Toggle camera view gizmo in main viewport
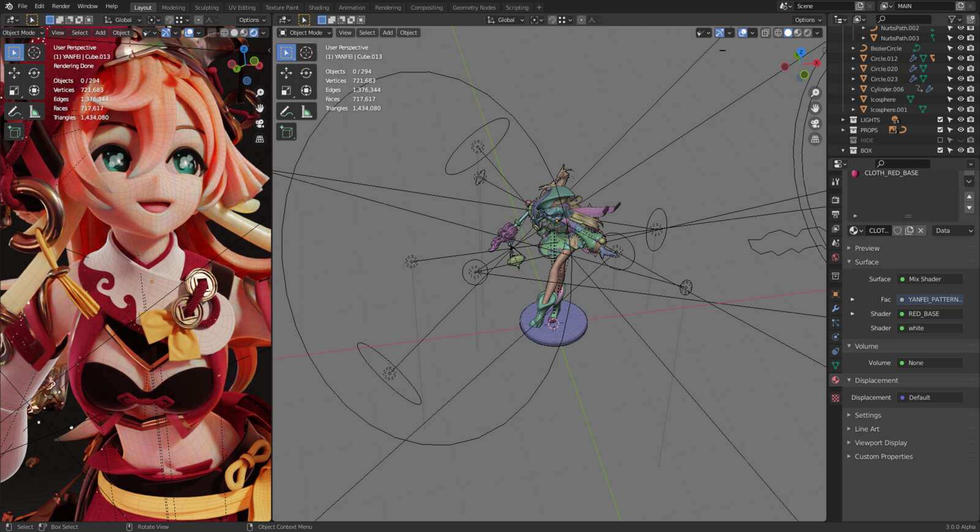 pos(815,124)
